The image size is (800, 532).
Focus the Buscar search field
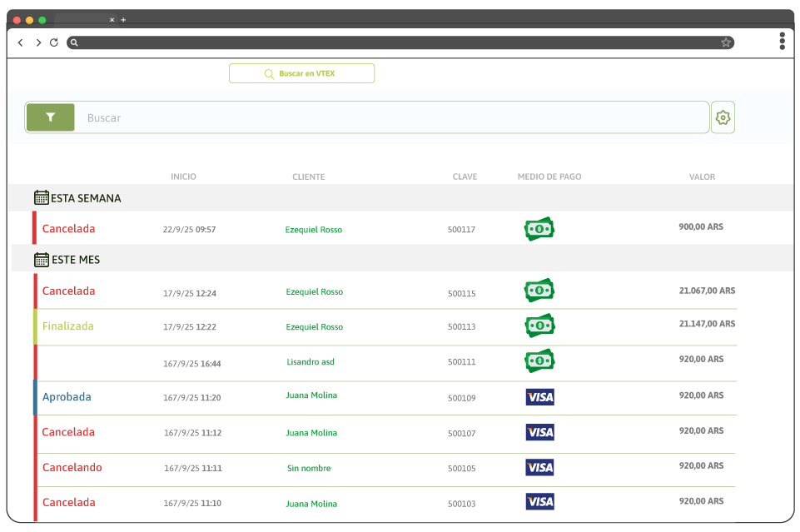pos(391,118)
